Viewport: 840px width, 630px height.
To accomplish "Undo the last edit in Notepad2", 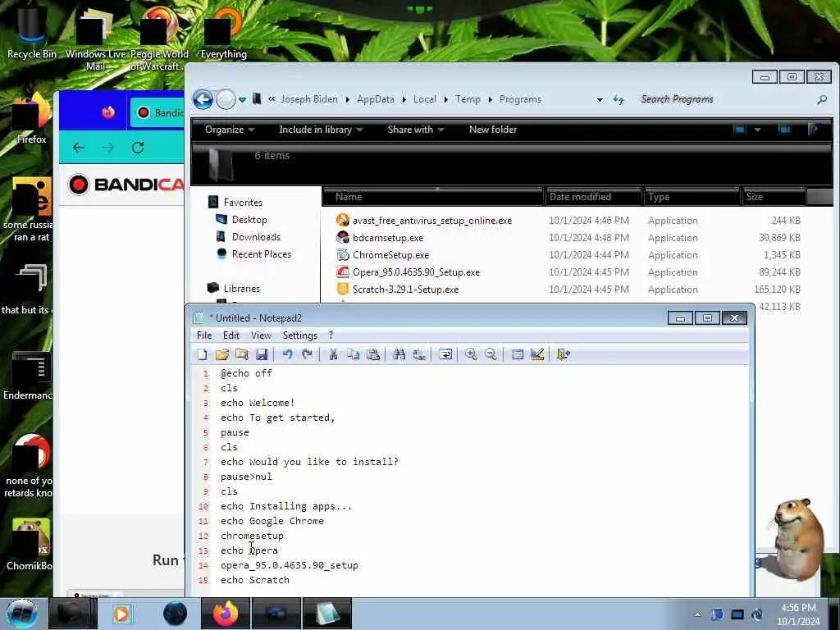I will click(288, 354).
